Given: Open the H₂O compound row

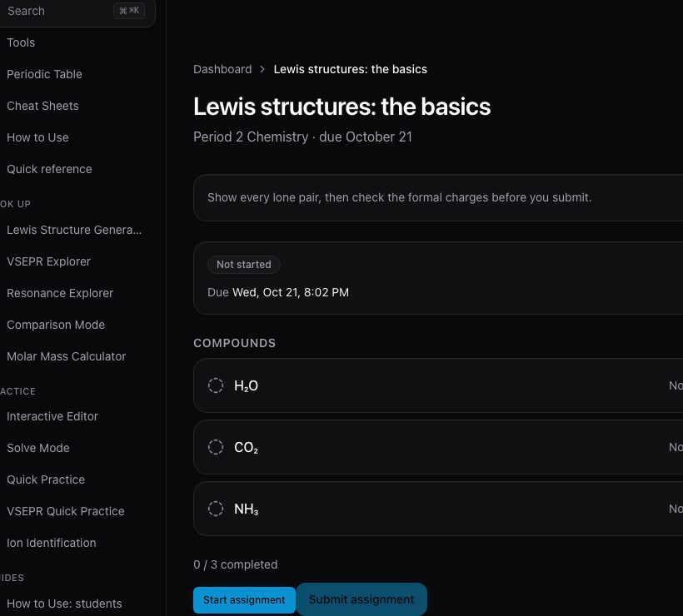Looking at the screenshot, I should coord(438,385).
